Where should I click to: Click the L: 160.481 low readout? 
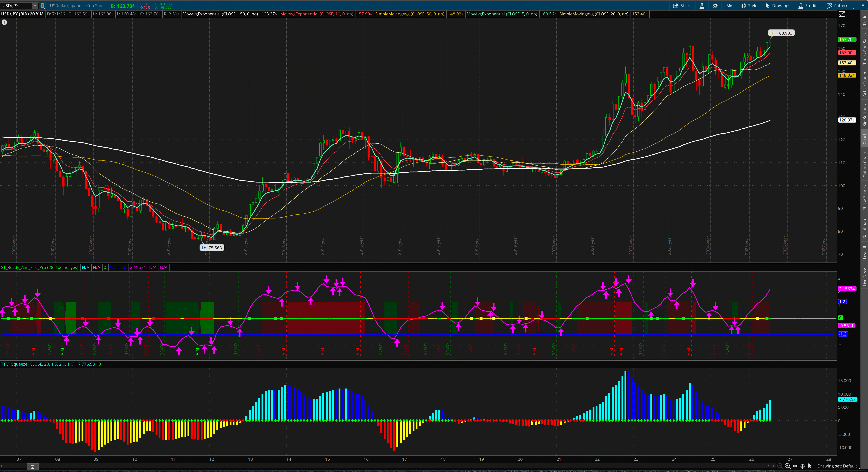(127, 14)
